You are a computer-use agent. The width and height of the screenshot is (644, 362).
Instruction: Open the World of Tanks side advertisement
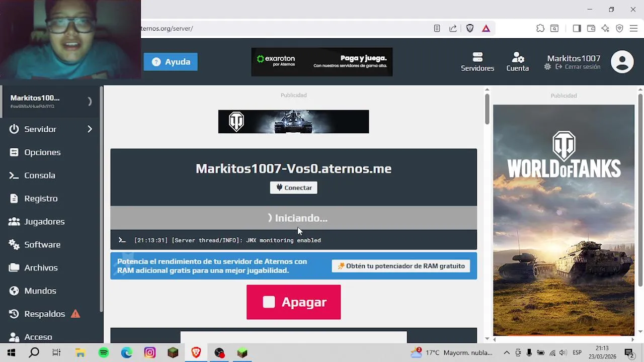tap(563, 220)
